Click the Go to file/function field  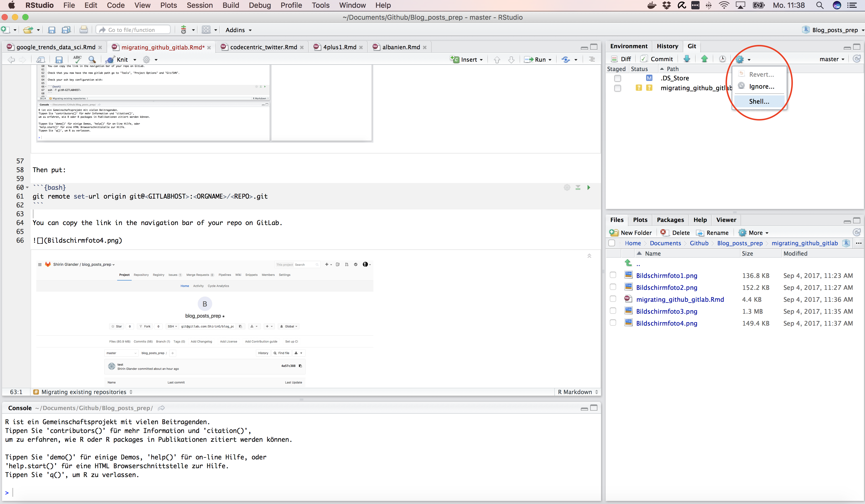[134, 30]
